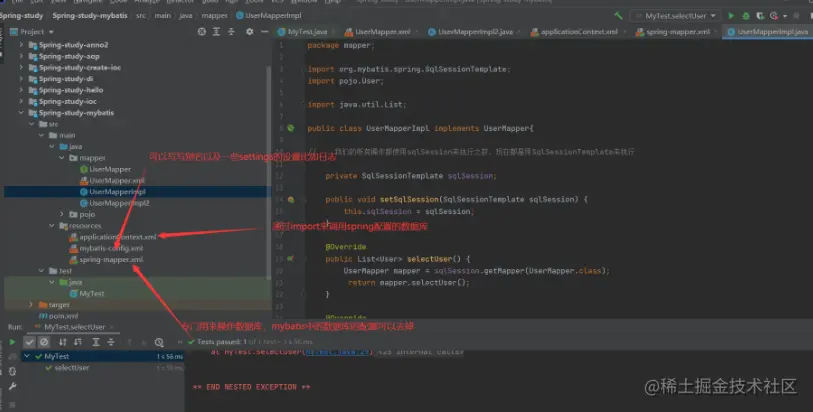Collapse all test results in the Run panel
This screenshot has height=412, width=813.
111,343
